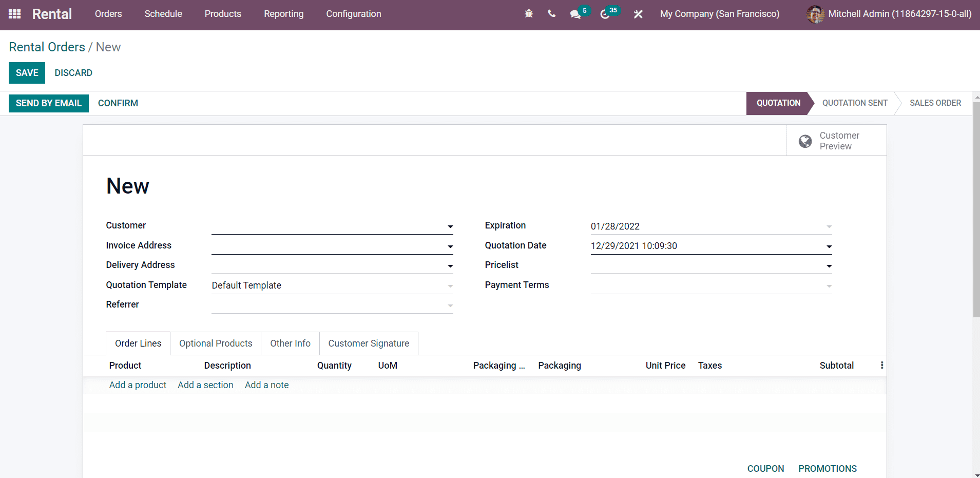Open the activities clock icon

point(605,14)
